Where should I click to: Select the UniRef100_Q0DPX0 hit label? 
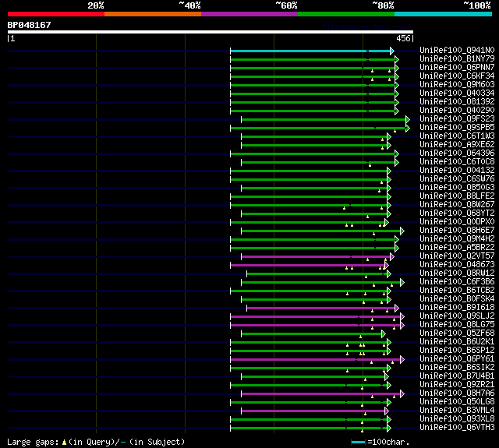[456, 222]
